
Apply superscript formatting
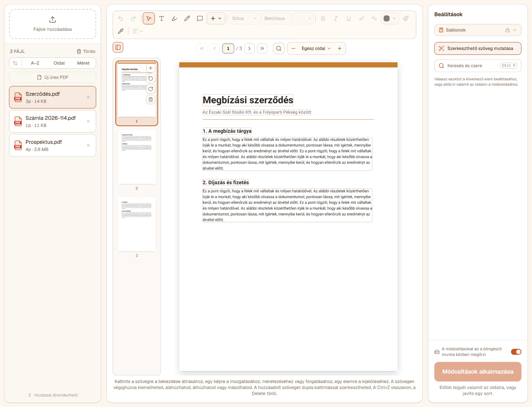[361, 18]
